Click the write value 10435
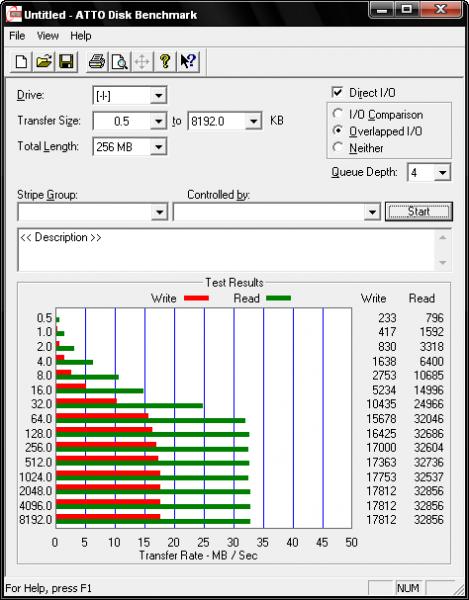Image resolution: width=469 pixels, height=600 pixels. point(381,404)
